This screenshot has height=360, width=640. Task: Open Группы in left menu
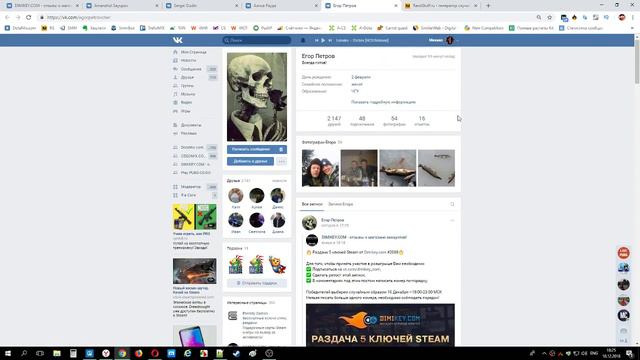[187, 86]
